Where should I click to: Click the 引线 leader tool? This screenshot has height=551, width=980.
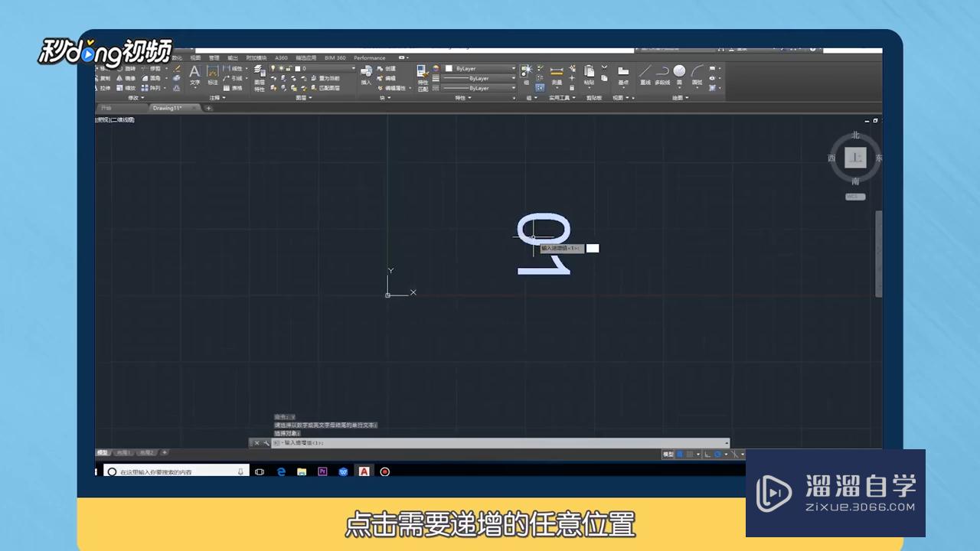(x=233, y=78)
